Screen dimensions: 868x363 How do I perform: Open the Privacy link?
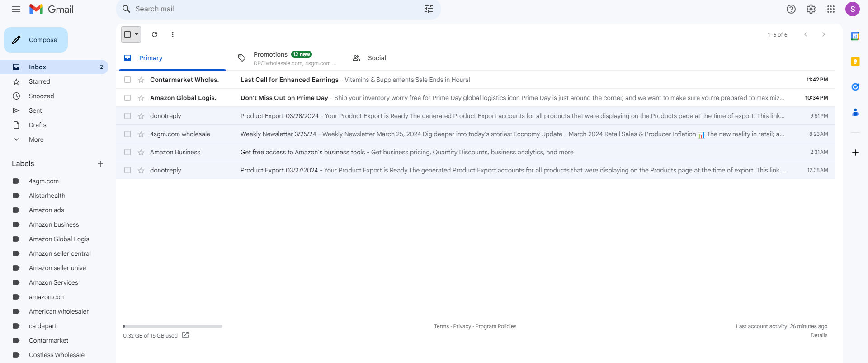pos(462,326)
